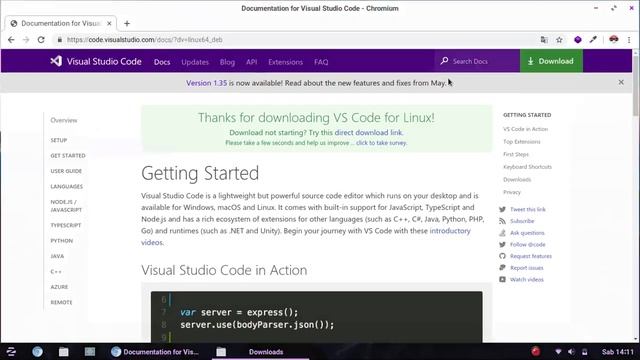Jump to VS Code in Action section
Screen dimensions: 640x360
(x=525, y=129)
